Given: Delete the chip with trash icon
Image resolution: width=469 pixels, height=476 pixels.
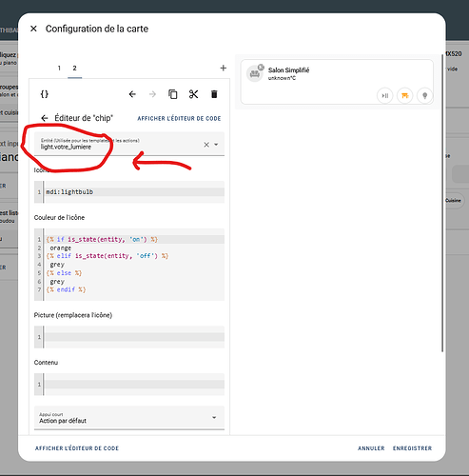Looking at the screenshot, I should 214,94.
